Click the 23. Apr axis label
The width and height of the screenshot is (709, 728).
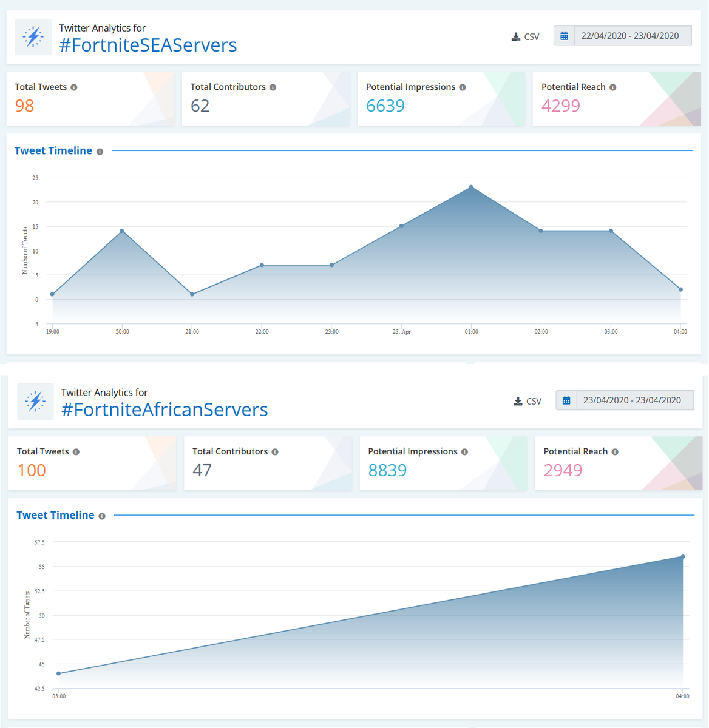click(x=401, y=332)
